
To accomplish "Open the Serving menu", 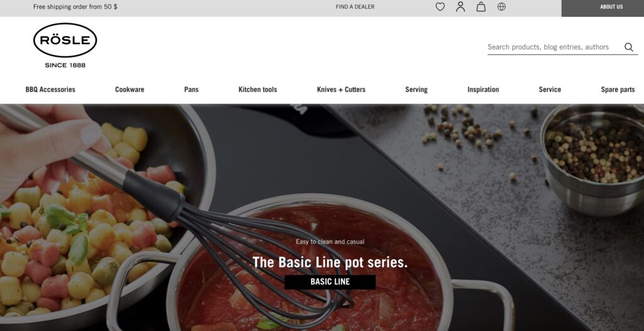I will pos(416,89).
